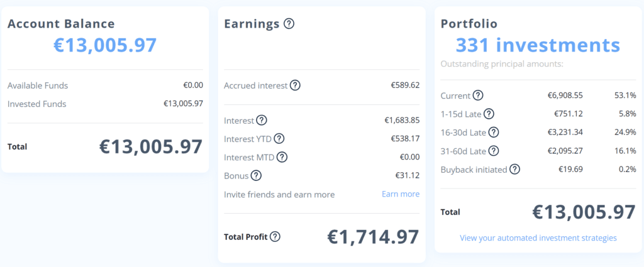Click the 31-60d Late question mark
Image resolution: width=644 pixels, height=267 pixels.
(x=494, y=151)
